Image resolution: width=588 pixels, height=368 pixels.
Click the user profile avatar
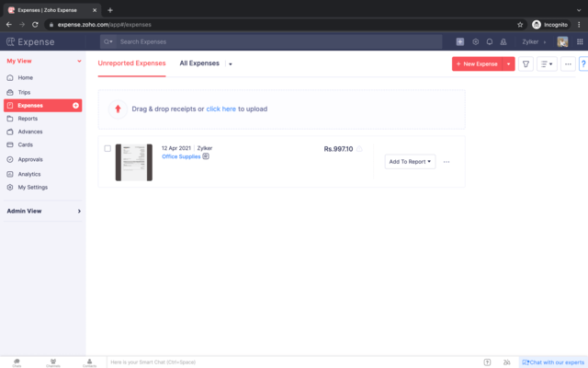(562, 41)
